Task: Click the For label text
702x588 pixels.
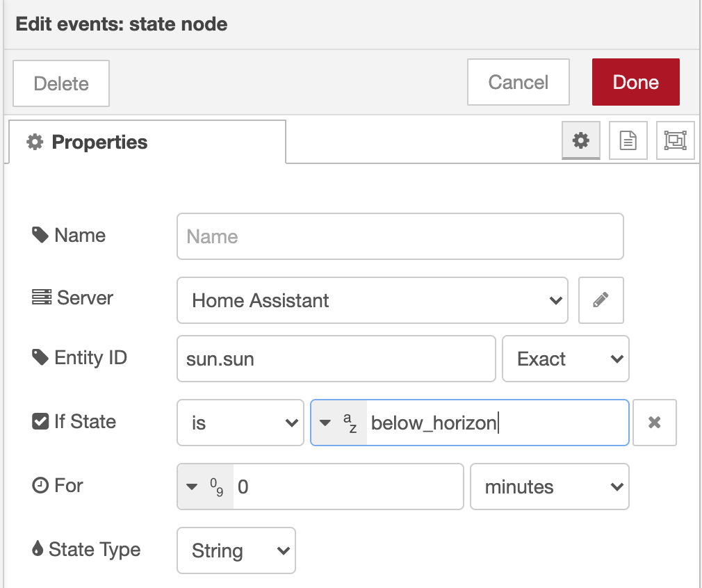Action: point(69,485)
